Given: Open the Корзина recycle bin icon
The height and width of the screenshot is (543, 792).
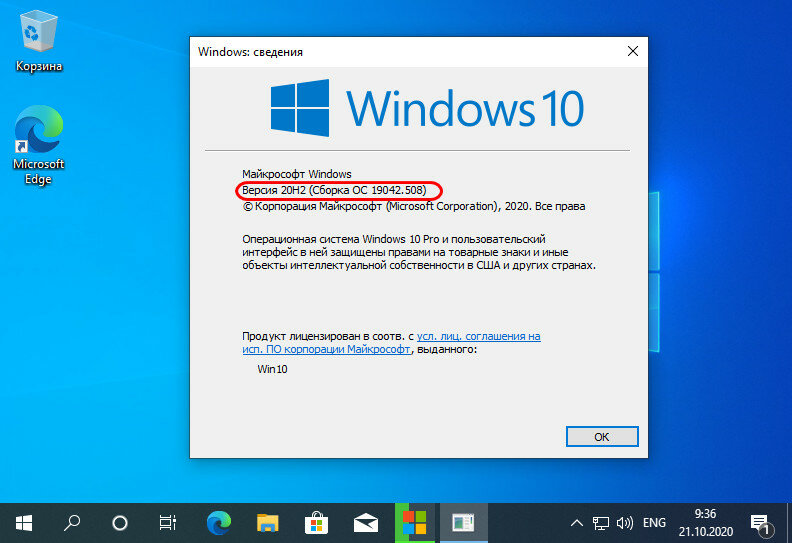Looking at the screenshot, I should coord(38,41).
